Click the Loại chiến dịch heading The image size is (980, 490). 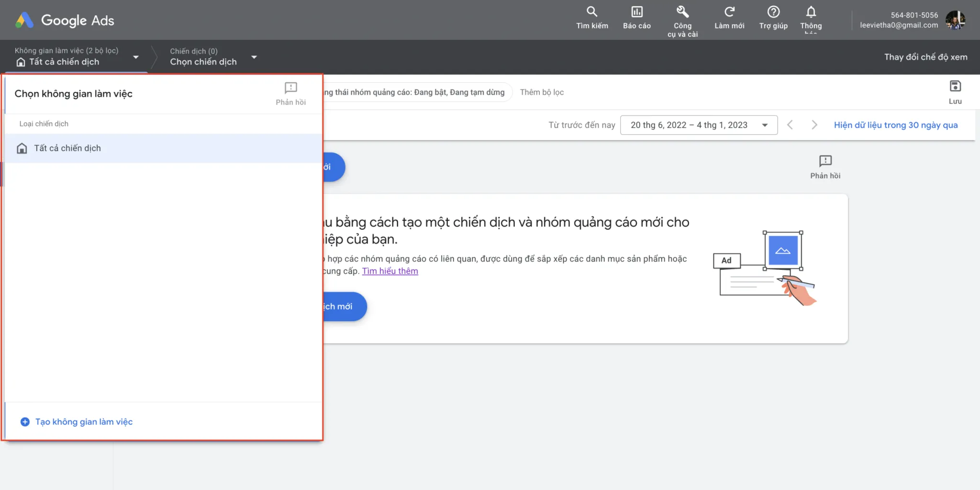pyautogui.click(x=44, y=123)
